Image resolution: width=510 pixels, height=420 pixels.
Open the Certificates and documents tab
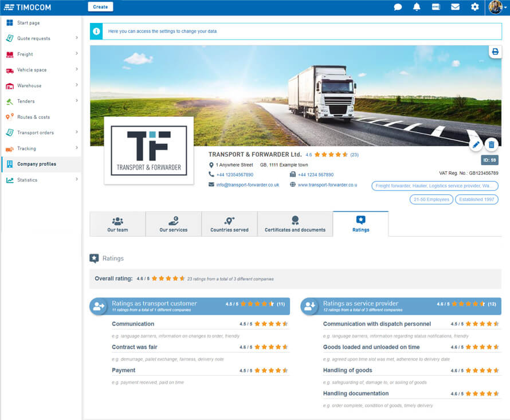coord(295,224)
